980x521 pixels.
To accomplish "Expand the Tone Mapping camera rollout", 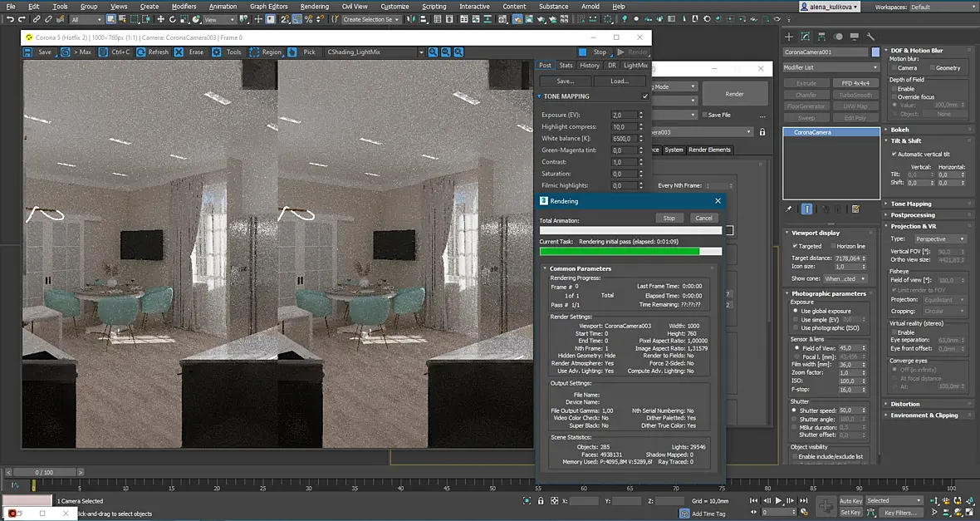I will click(910, 204).
